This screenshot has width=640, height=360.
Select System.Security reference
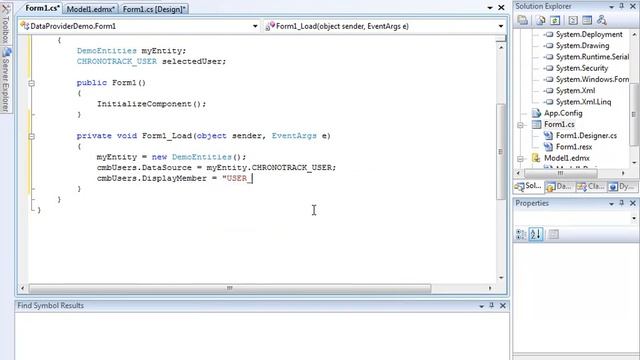click(582, 68)
